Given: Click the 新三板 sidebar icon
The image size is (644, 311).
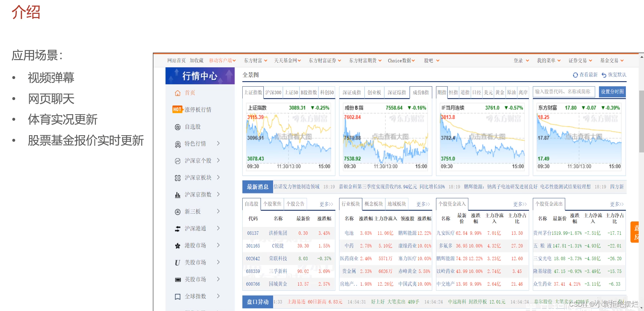Looking at the screenshot, I should point(177,212).
